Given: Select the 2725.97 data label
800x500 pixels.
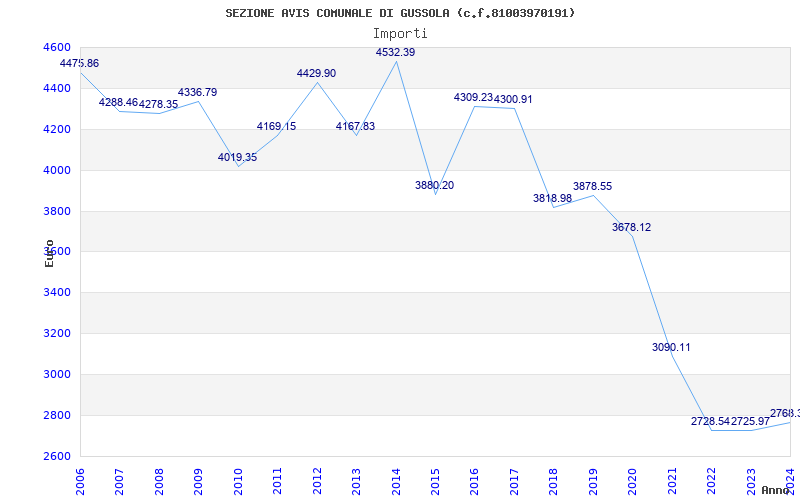Looking at the screenshot, I should point(751,421).
